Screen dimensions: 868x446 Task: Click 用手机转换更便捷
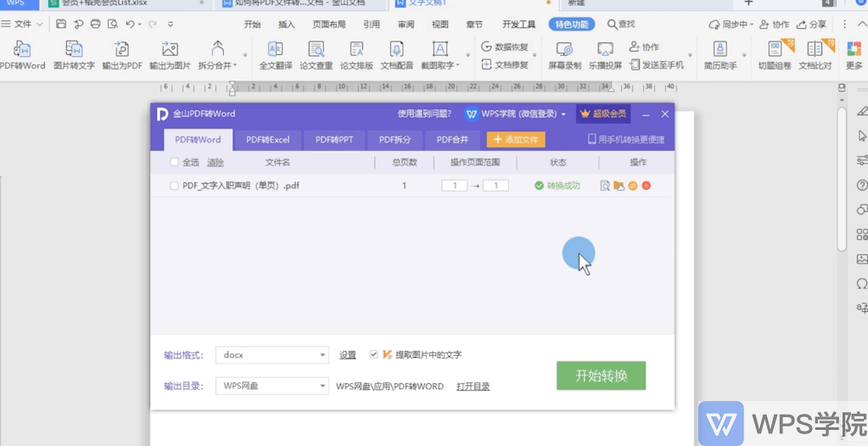626,139
